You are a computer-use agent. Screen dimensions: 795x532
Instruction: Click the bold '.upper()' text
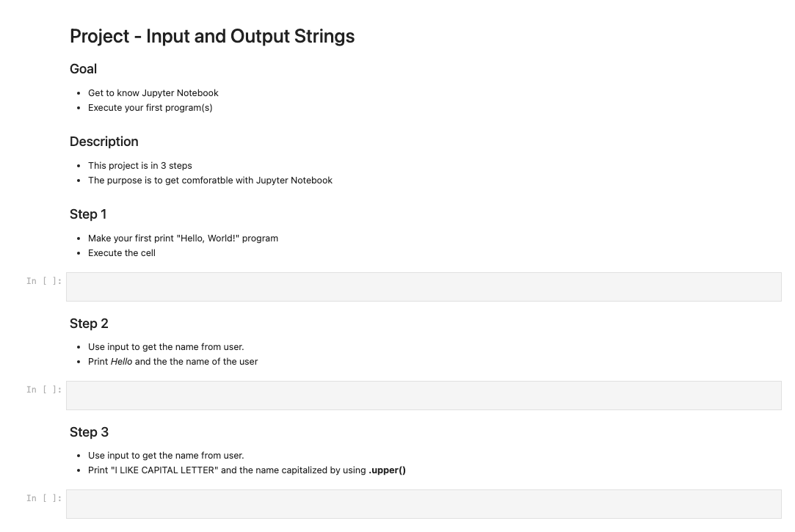[387, 470]
